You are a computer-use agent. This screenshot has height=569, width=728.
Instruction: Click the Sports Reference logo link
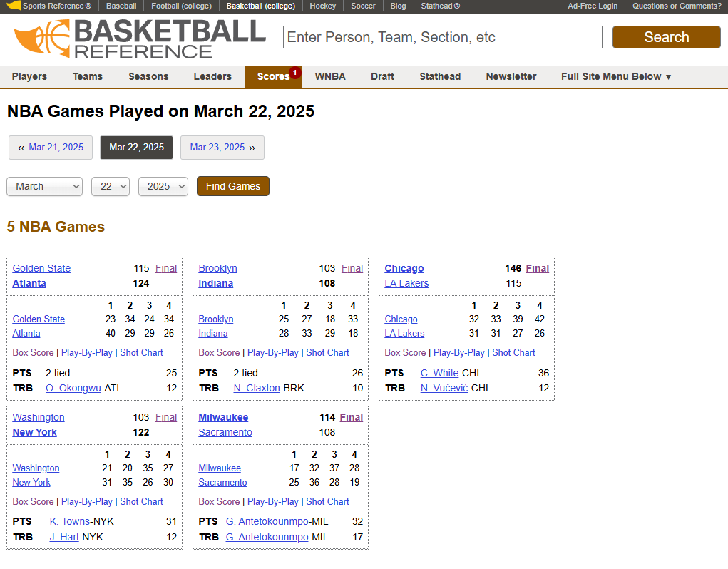tap(50, 6)
